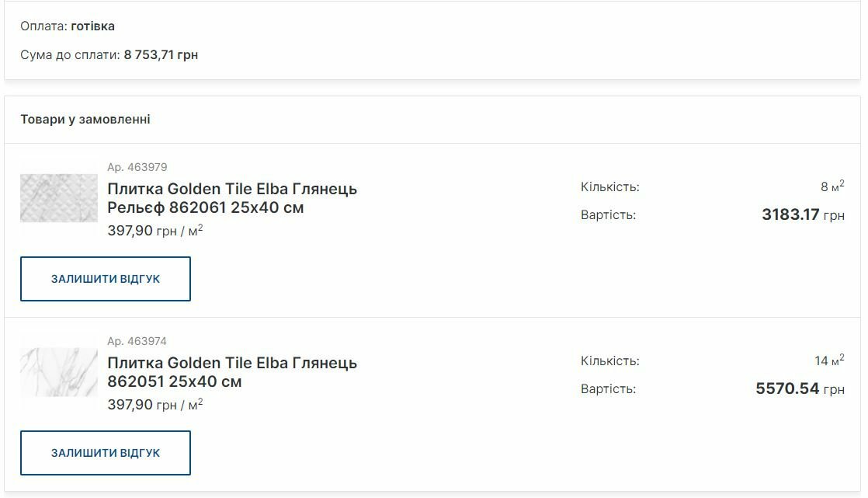Image resolution: width=868 pixels, height=498 pixels.
Task: Click the 397,90 грн price under tile 862051
Action: (x=155, y=405)
